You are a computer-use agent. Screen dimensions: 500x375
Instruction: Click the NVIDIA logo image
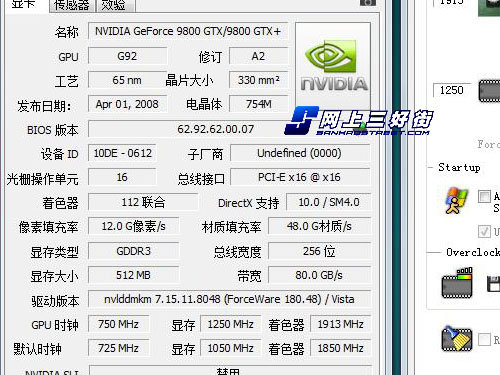click(333, 65)
